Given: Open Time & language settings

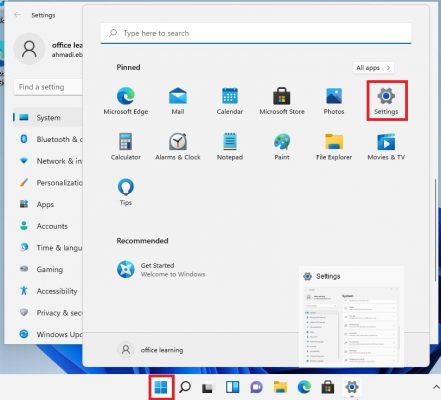Looking at the screenshot, I should click(48, 247).
